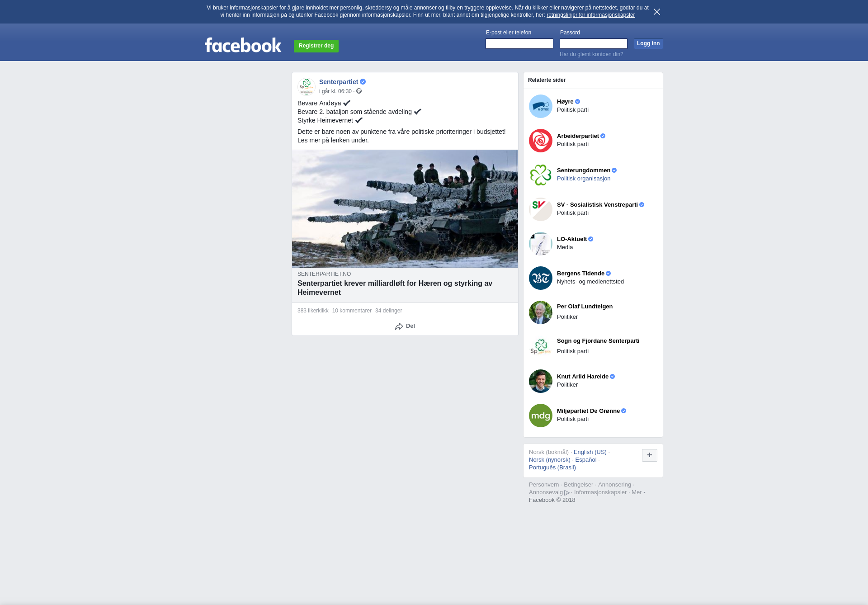868x605 pixels.
Task: Open Per Olaf Lundteigen page link
Action: [x=585, y=307]
